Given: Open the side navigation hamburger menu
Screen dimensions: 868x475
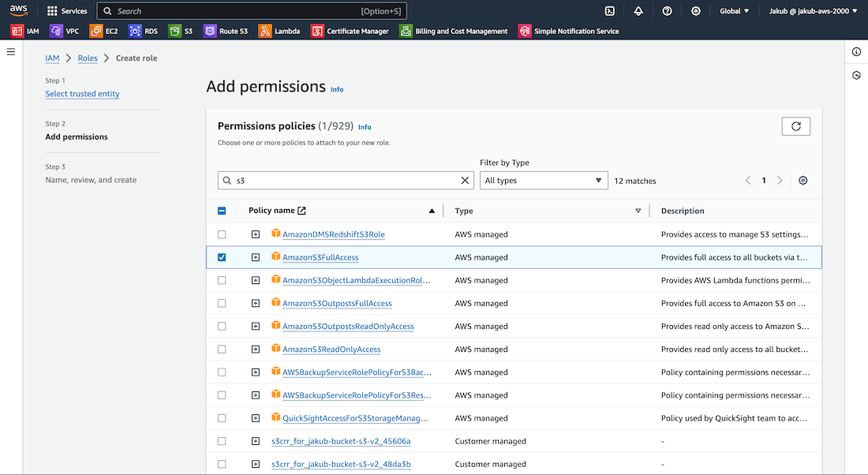Looking at the screenshot, I should (x=11, y=51).
